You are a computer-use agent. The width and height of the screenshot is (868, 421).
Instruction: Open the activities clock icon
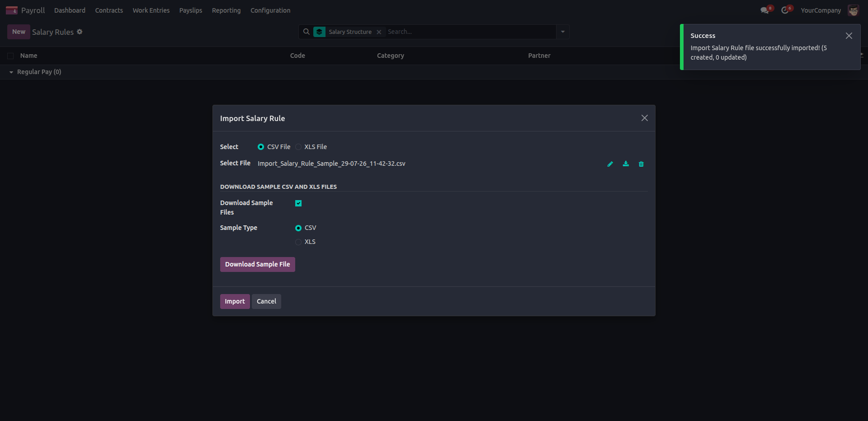(785, 10)
